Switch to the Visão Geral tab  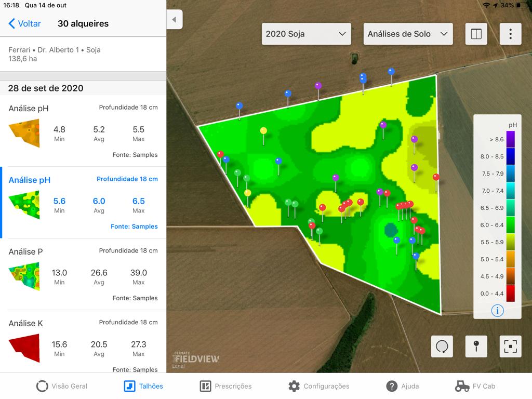62,386
